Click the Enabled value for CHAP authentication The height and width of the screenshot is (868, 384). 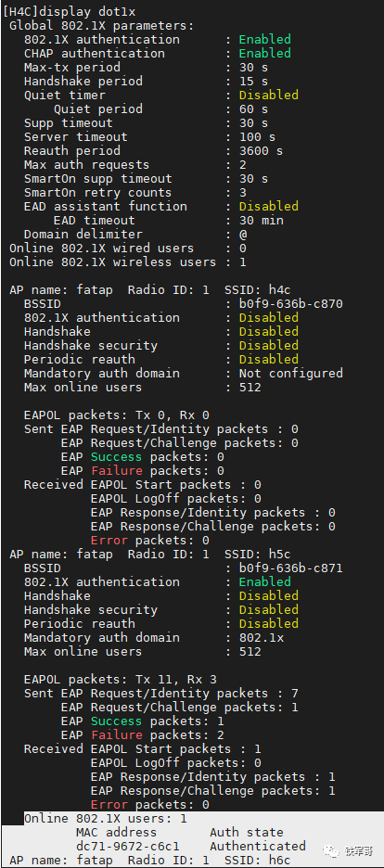(264, 53)
